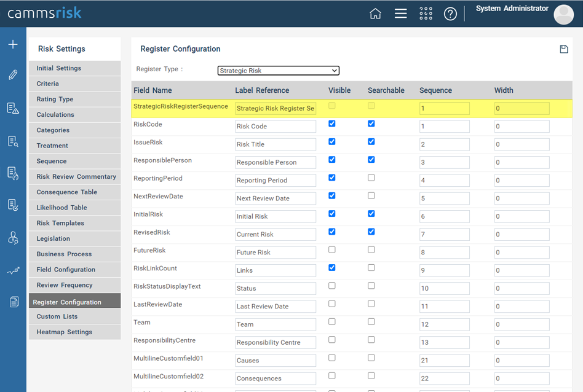Open the help question mark icon
The width and height of the screenshot is (583, 392).
[450, 14]
